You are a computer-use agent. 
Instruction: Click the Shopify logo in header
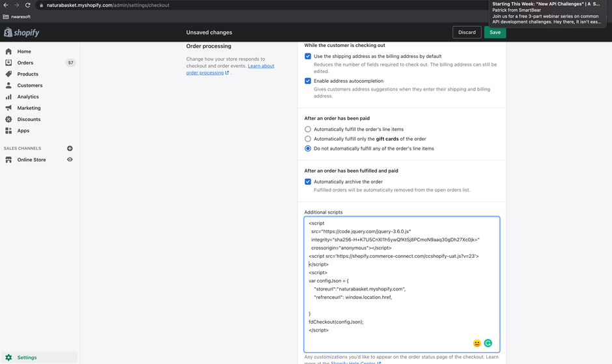tap(21, 33)
